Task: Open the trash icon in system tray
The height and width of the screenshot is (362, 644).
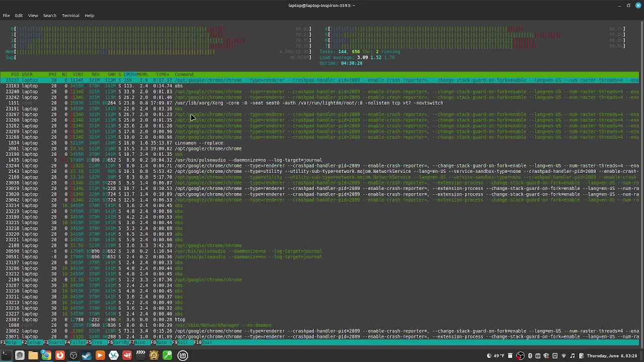Action: point(510,355)
